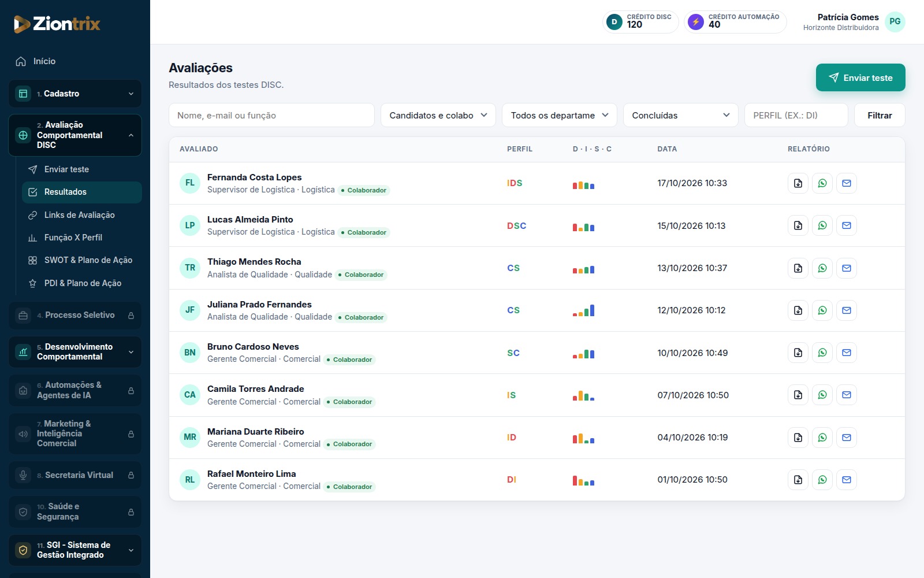
Task: Open the Concluídas status dropdown
Action: tap(681, 115)
